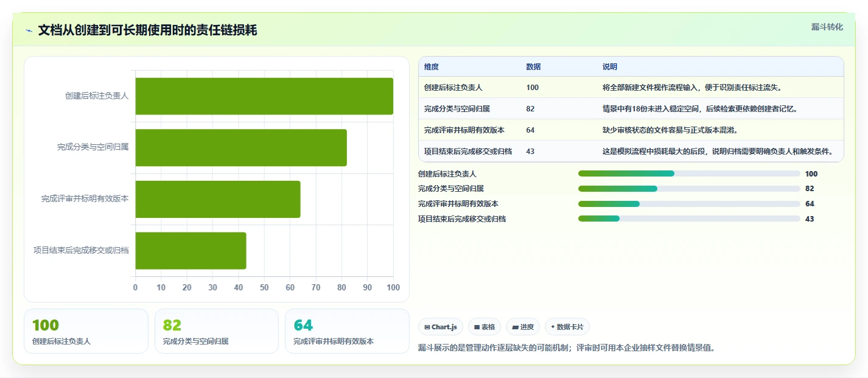Click the progress bar showing value 43

point(689,219)
